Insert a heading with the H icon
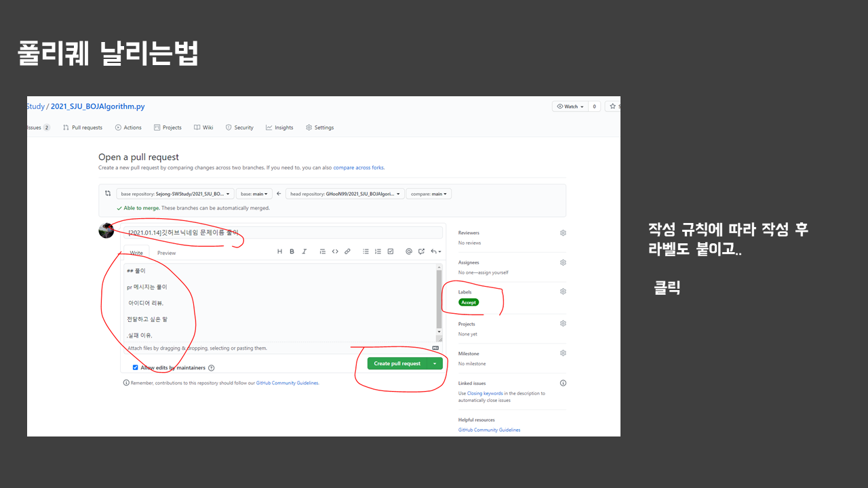Image resolution: width=868 pixels, height=488 pixels. click(279, 251)
